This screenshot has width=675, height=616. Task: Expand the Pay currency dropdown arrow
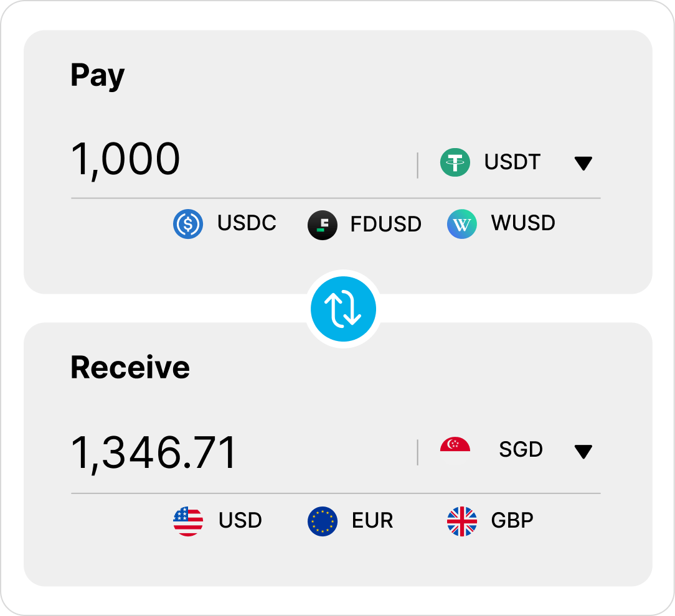tap(583, 164)
